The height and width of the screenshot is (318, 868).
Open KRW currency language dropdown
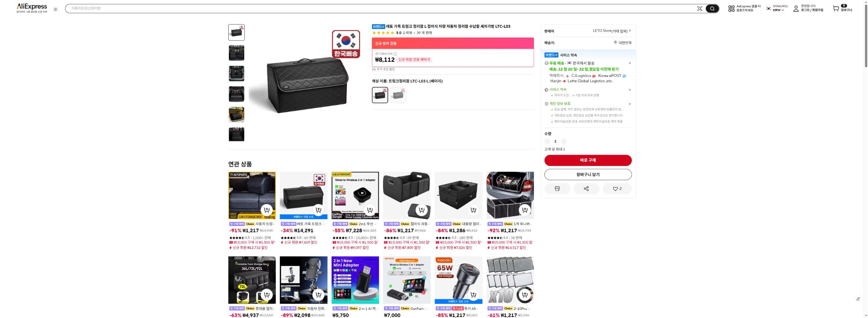pyautogui.click(x=777, y=8)
